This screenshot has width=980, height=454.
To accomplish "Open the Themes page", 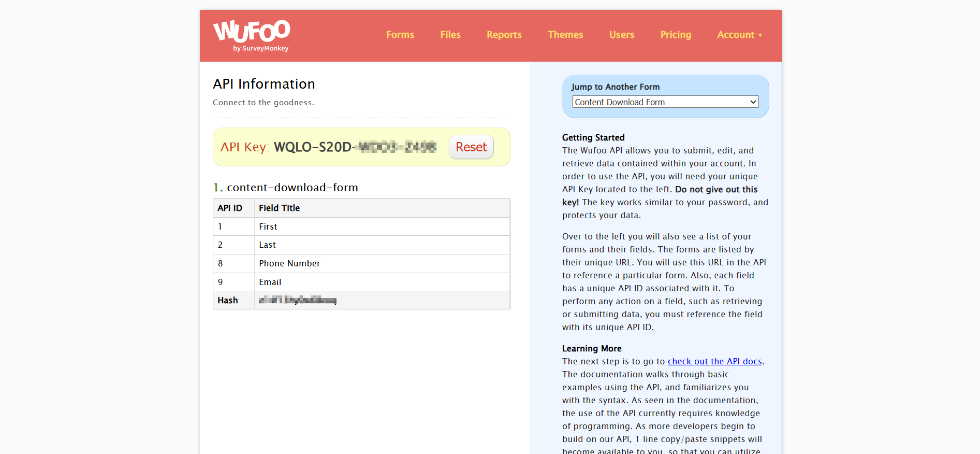I will pyautogui.click(x=565, y=35).
